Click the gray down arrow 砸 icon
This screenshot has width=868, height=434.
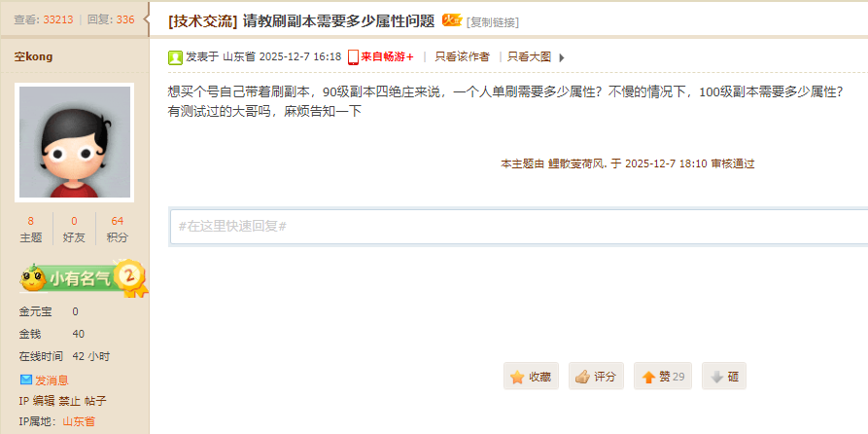[x=717, y=378]
